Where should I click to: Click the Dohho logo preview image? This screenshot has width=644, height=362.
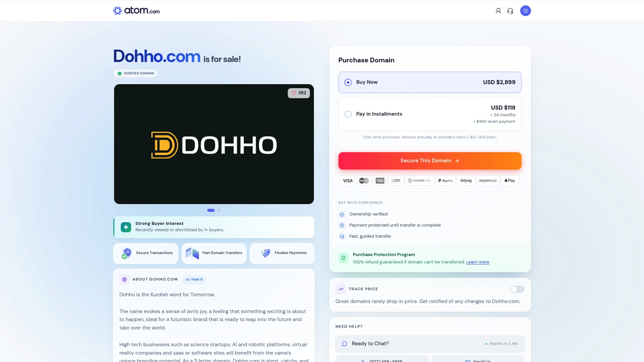pos(214,144)
